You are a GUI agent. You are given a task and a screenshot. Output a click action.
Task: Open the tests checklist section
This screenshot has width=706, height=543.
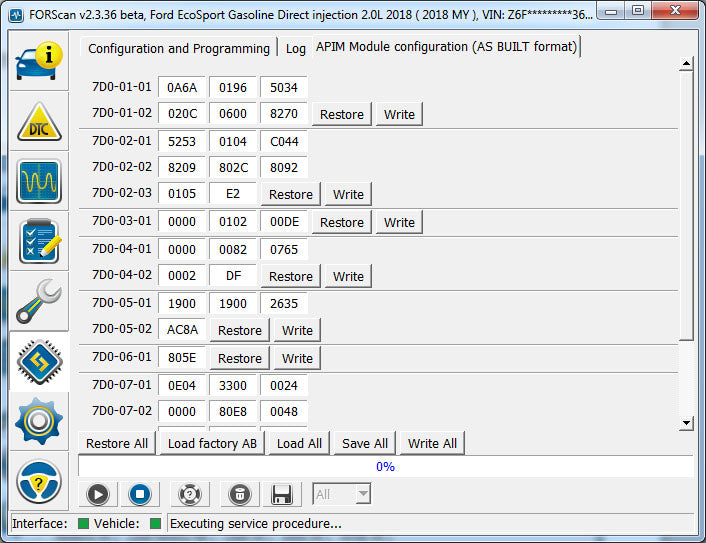click(x=39, y=240)
